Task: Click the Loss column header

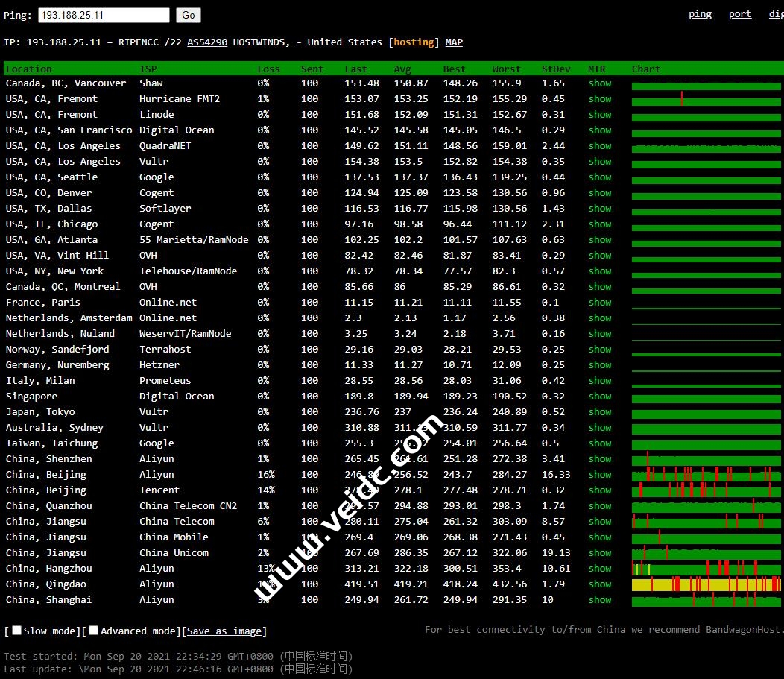Action: (x=268, y=69)
